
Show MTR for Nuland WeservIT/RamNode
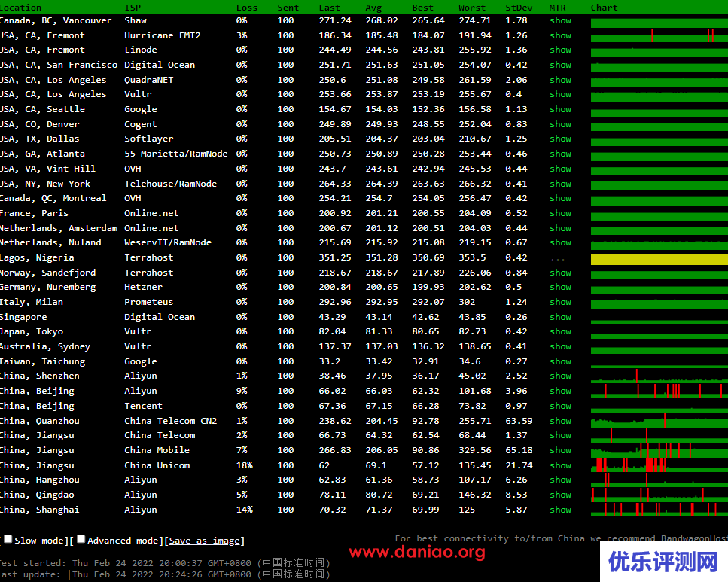(x=560, y=242)
